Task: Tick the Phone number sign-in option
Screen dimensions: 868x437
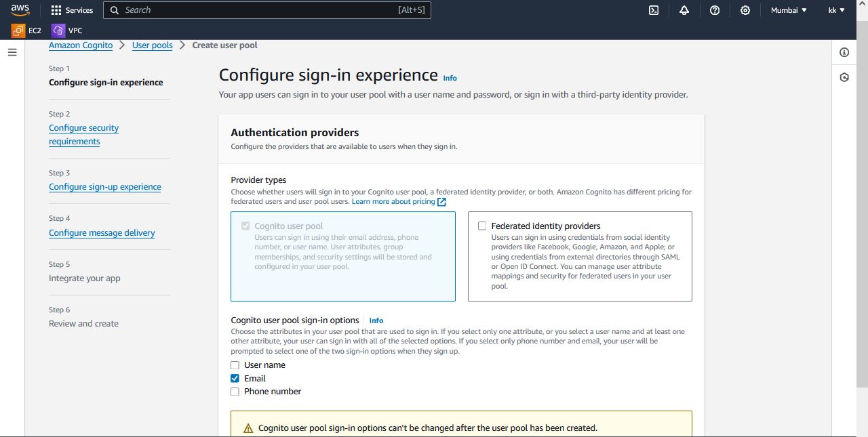Action: point(235,392)
